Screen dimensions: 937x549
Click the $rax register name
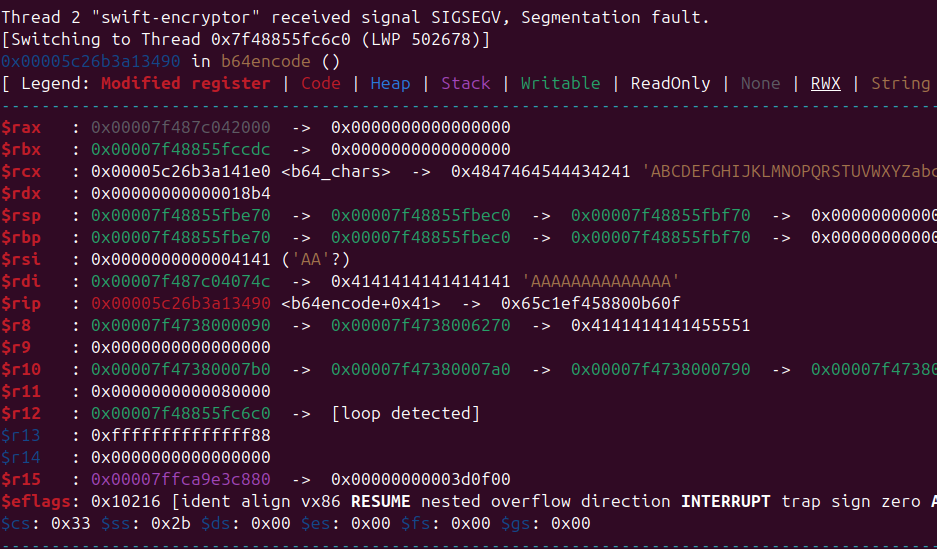point(21,127)
